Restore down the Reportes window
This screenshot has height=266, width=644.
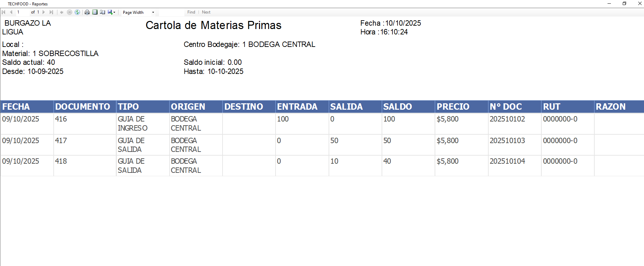pos(624,4)
